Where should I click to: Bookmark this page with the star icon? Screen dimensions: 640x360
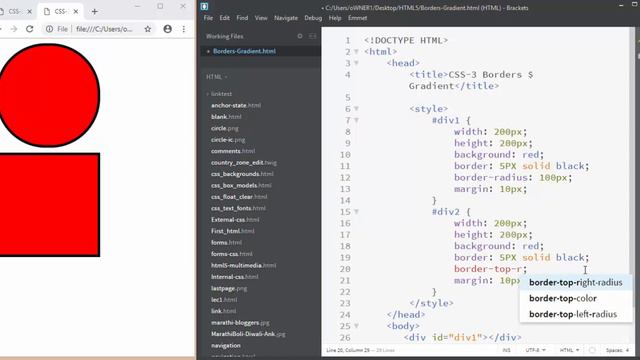pyautogui.click(x=148, y=29)
